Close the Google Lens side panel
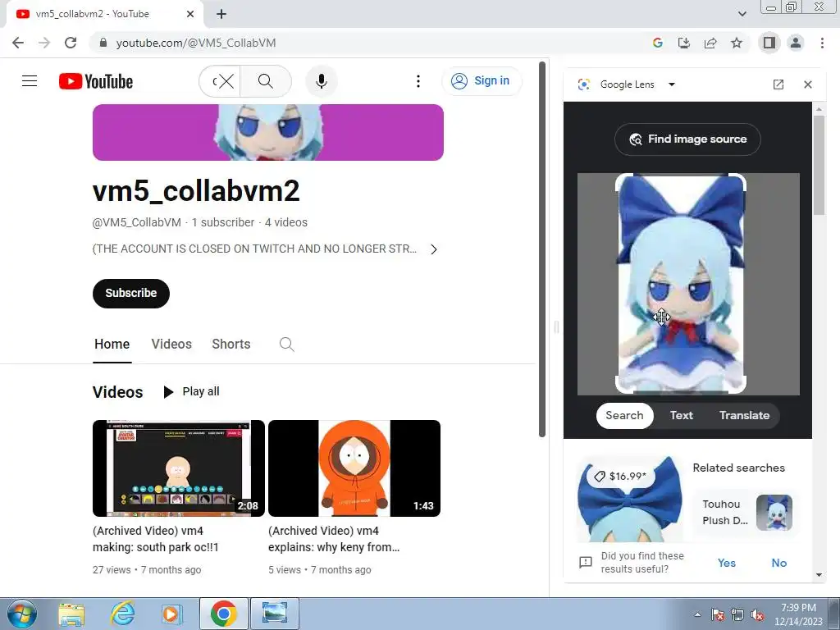Image resolution: width=840 pixels, height=630 pixels. point(808,84)
